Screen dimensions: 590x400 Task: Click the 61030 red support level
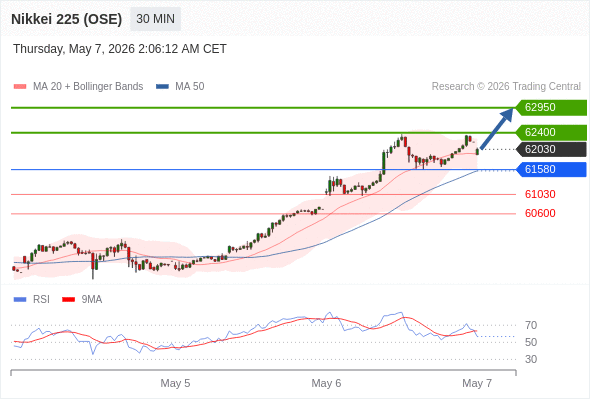click(540, 195)
